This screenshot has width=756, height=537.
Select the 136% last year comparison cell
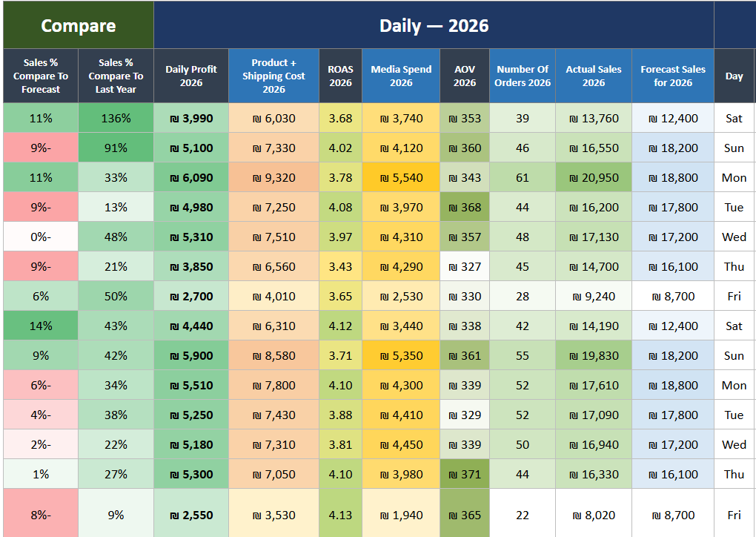[116, 118]
